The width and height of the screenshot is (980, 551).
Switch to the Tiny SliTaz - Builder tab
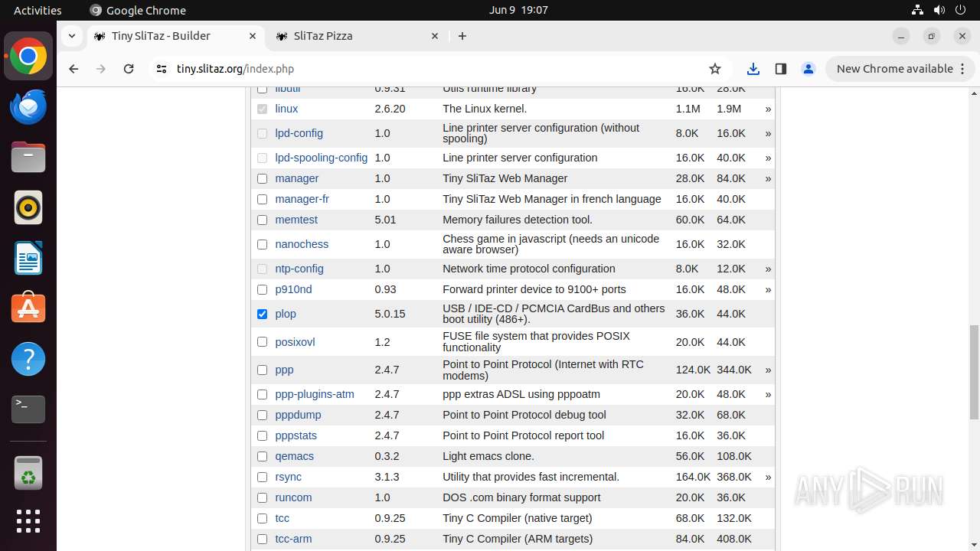point(175,36)
